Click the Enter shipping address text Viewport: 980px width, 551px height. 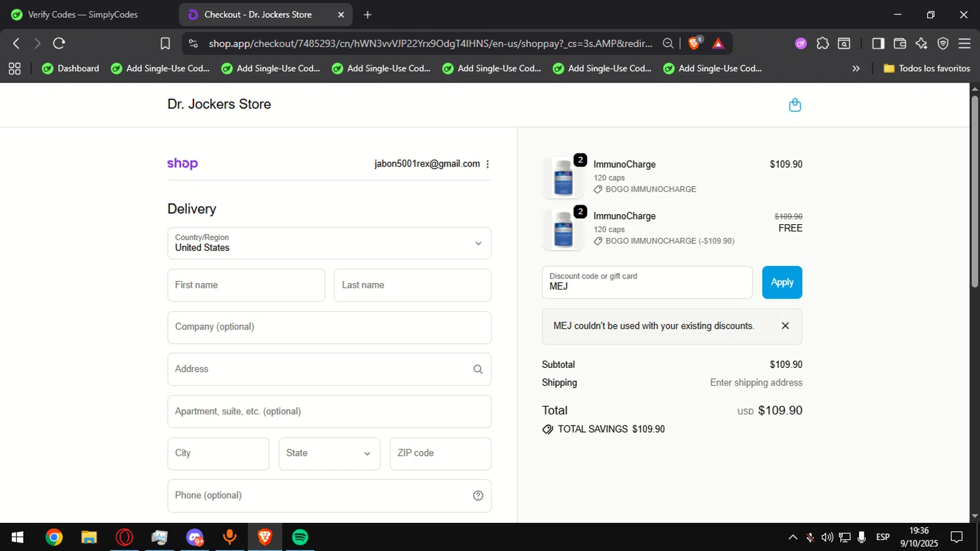click(756, 383)
